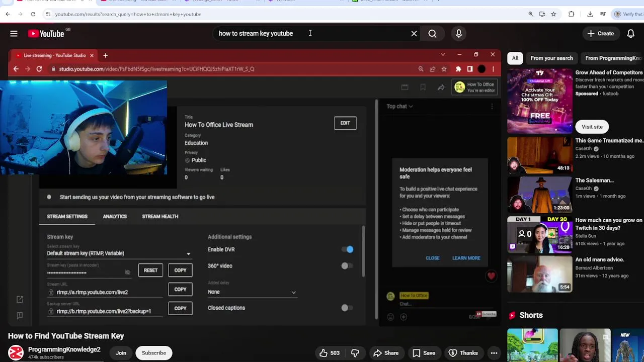Open the Select stream key dropdown
Screen dimensions: 644x362
(119, 253)
